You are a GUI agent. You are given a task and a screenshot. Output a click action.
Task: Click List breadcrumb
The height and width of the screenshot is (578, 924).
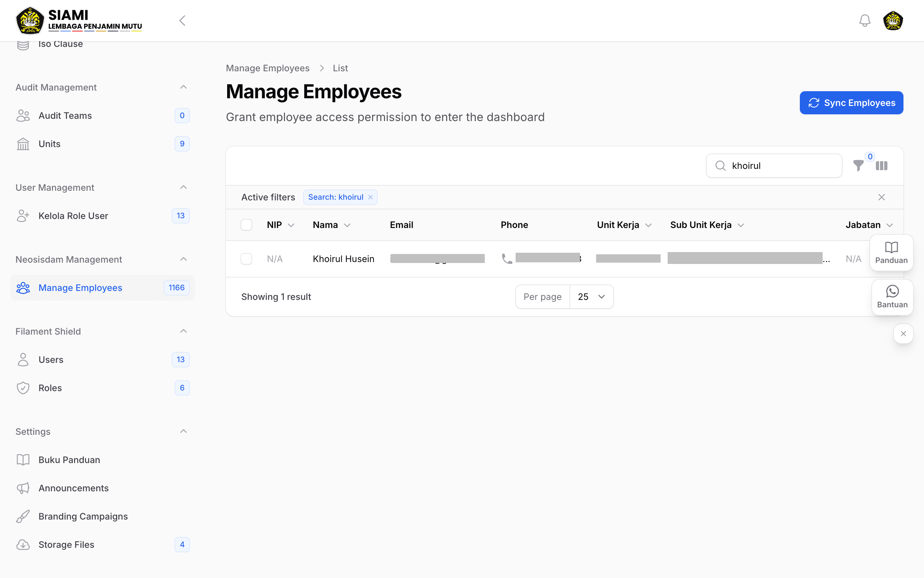point(340,68)
